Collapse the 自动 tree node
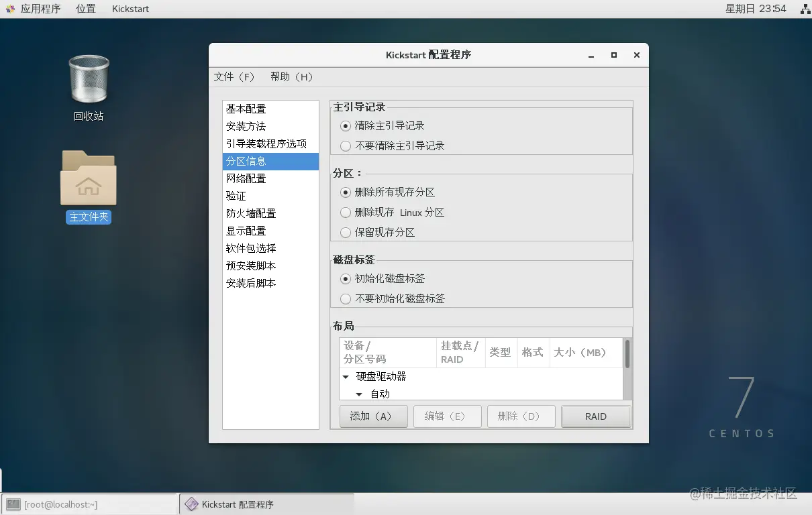Viewport: 812px width, 515px height. (x=359, y=394)
